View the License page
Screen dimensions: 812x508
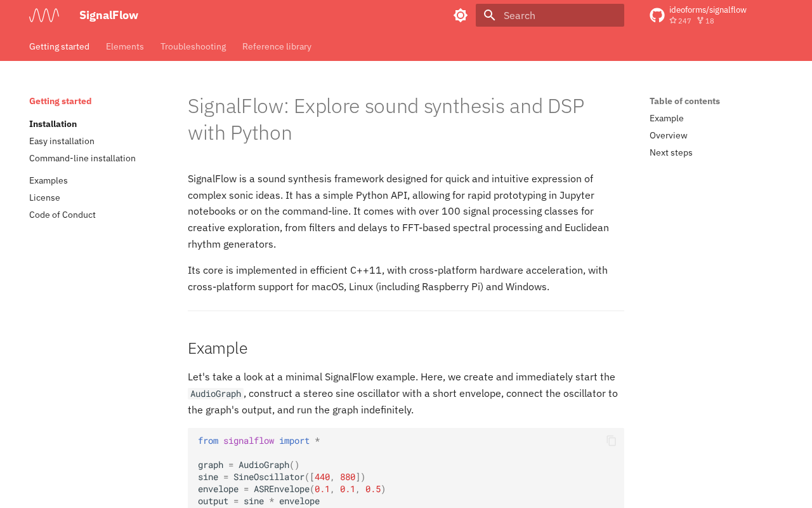44,197
